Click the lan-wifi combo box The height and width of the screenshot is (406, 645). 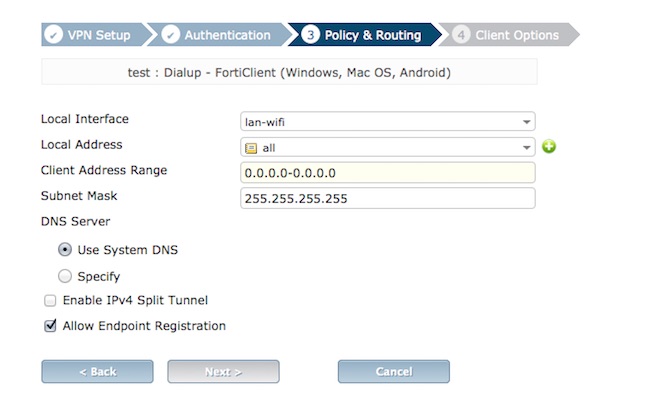[387, 122]
